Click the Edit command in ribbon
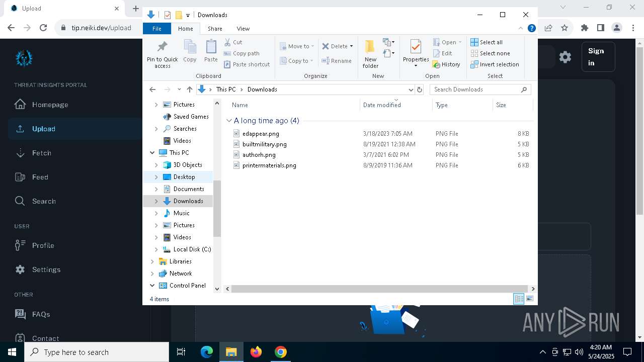 [x=442, y=53]
